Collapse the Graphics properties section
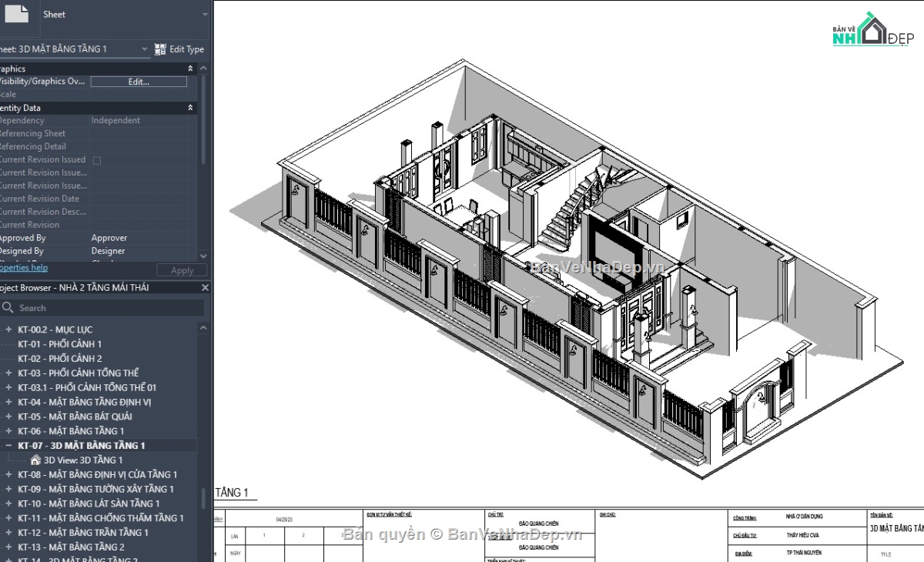The image size is (924, 562). 190,69
